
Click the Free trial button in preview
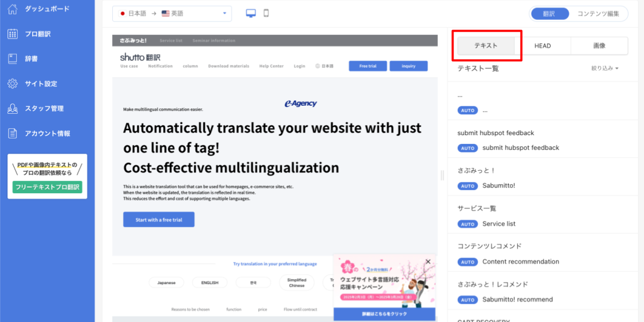368,66
